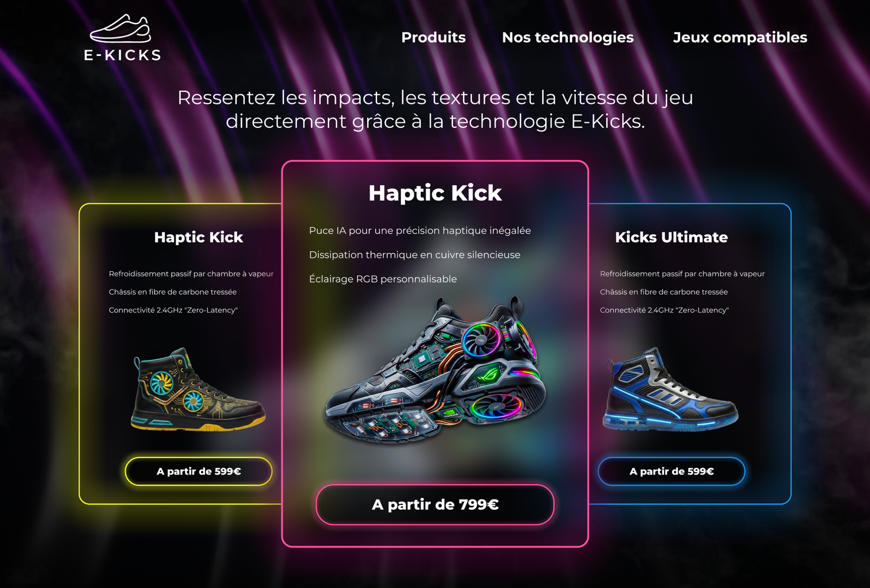This screenshot has height=588, width=870.
Task: Click the blue A partir de 599€ button
Action: click(x=672, y=471)
